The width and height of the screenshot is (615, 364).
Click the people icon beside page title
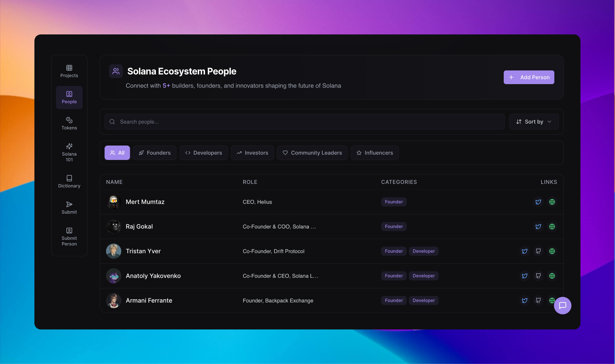pos(116,71)
